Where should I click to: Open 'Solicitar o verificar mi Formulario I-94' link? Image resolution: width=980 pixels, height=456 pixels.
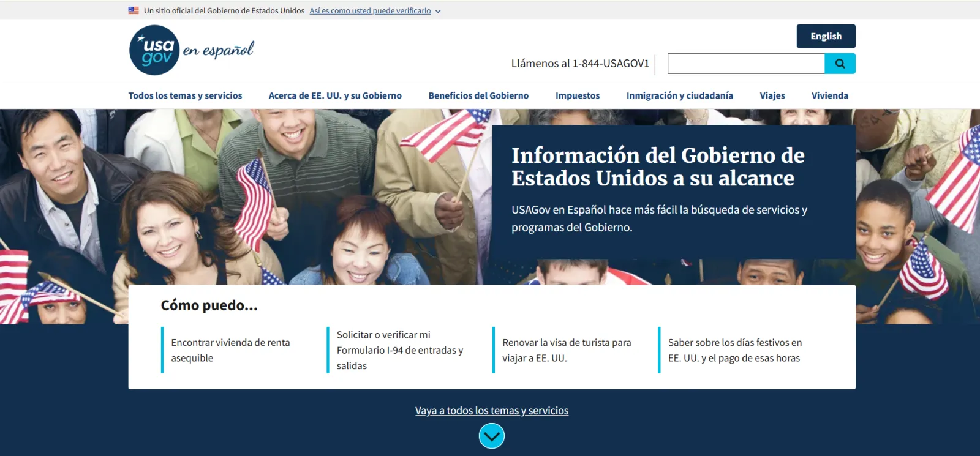coord(400,350)
